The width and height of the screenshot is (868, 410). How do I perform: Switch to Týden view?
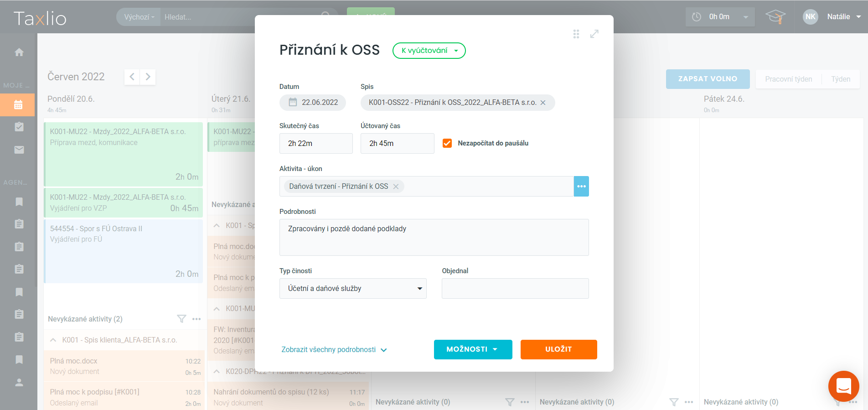(x=840, y=79)
